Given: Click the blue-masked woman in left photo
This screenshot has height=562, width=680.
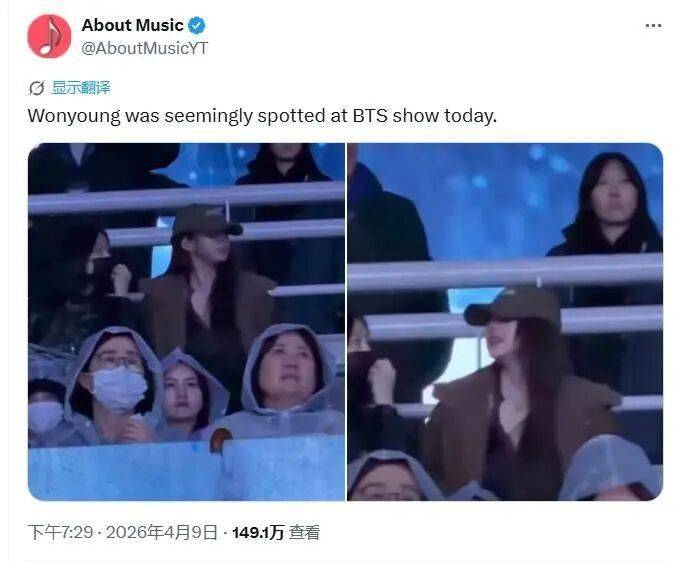Looking at the screenshot, I should tap(113, 386).
